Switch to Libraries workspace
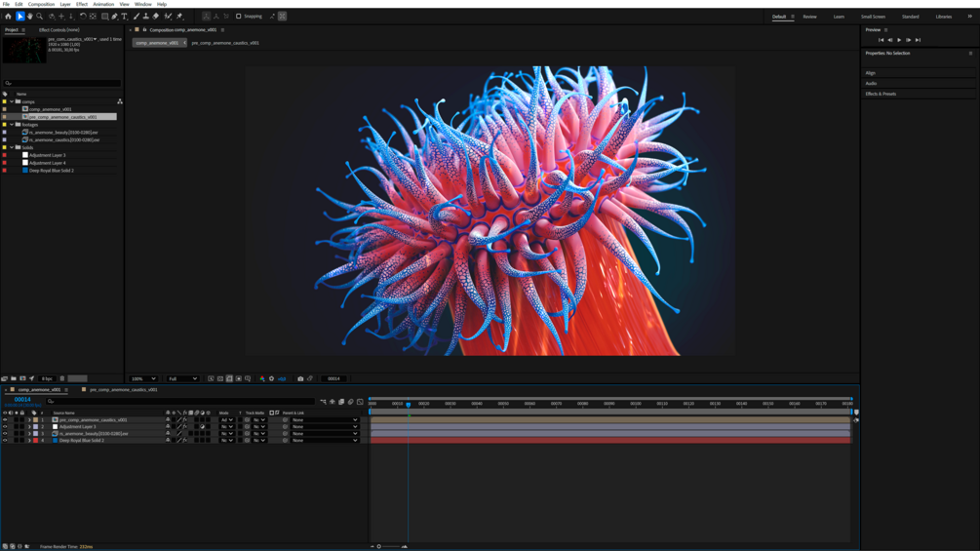This screenshot has width=980, height=551. [x=944, y=17]
